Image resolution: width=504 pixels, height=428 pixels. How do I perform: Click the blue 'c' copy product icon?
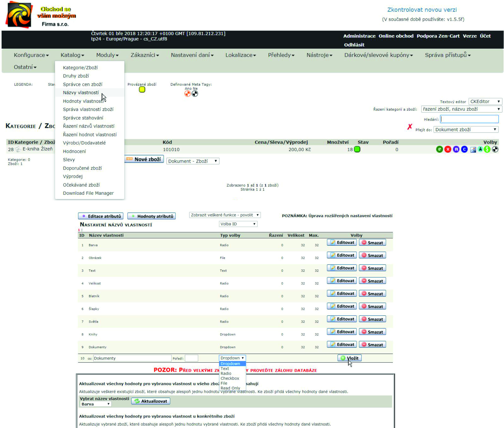(x=464, y=150)
